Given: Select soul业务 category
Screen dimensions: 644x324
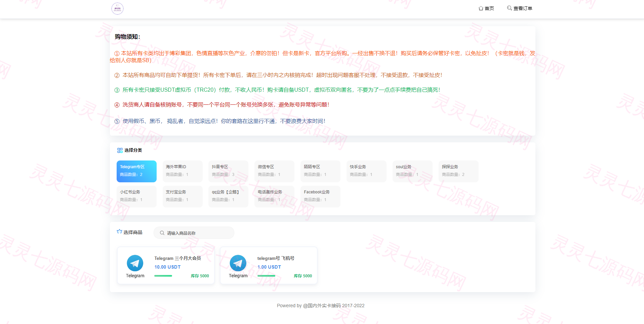Looking at the screenshot, I should (x=412, y=171).
